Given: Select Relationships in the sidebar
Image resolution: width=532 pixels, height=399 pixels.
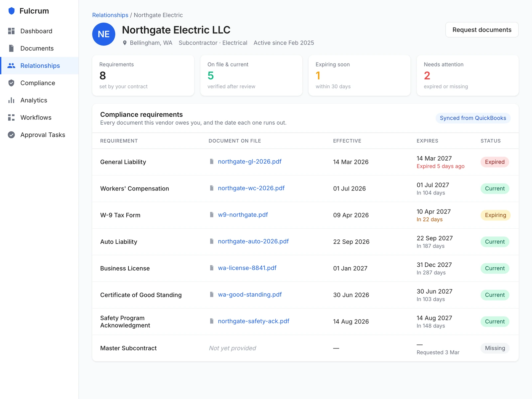Looking at the screenshot, I should tap(39, 66).
